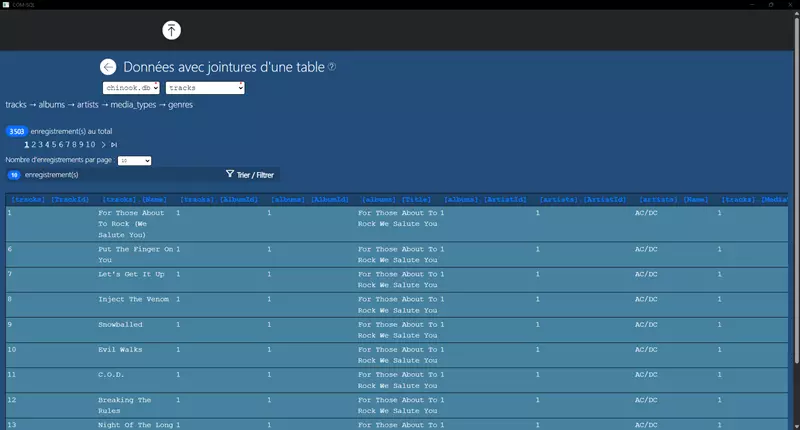Image resolution: width=800 pixels, height=430 pixels.
Task: Click the [tracks].[TrackId] column header
Action: (50, 199)
